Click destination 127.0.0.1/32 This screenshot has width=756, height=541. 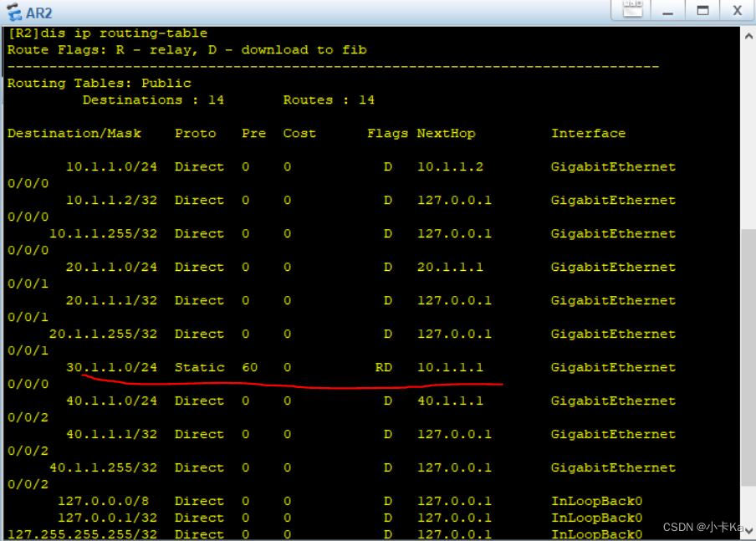[107, 518]
